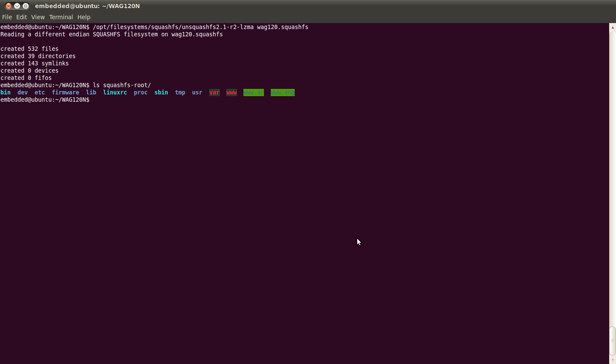Image resolution: width=616 pixels, height=364 pixels.
Task: Minimize the terminal window
Action: (x=17, y=6)
